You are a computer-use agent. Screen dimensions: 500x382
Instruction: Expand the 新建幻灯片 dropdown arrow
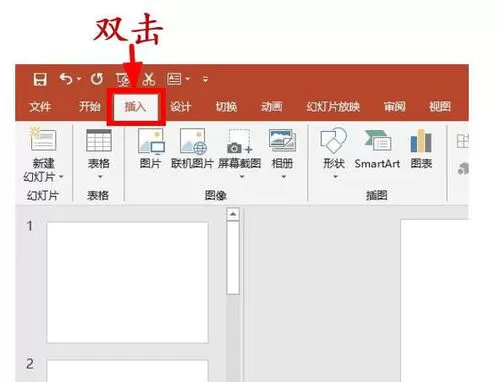click(x=61, y=177)
